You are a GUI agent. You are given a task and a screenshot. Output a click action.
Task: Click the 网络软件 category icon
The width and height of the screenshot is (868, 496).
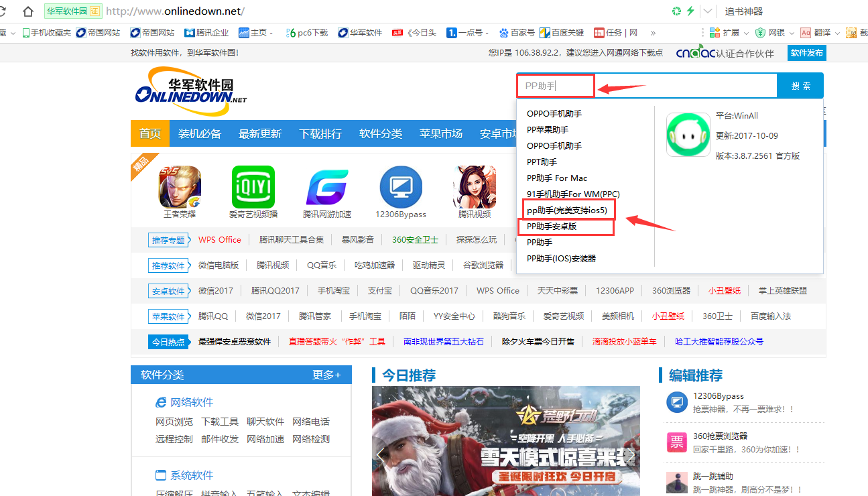161,402
